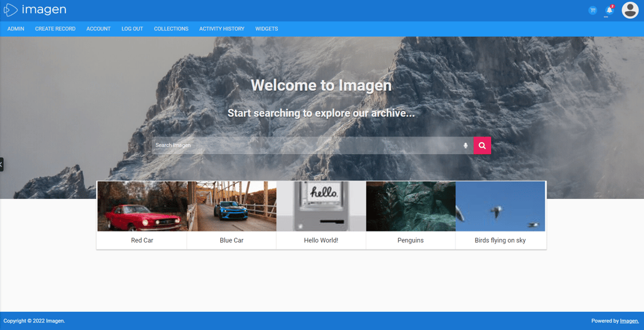Go to the ACCOUNT page
644x330 pixels.
click(99, 29)
